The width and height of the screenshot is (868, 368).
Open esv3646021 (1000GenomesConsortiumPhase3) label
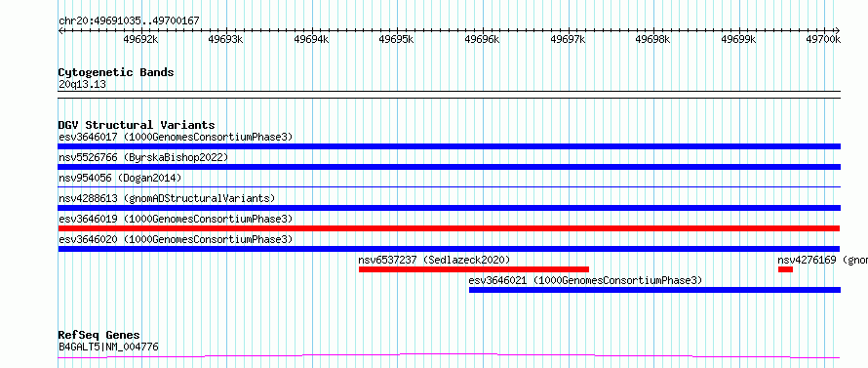[585, 280]
